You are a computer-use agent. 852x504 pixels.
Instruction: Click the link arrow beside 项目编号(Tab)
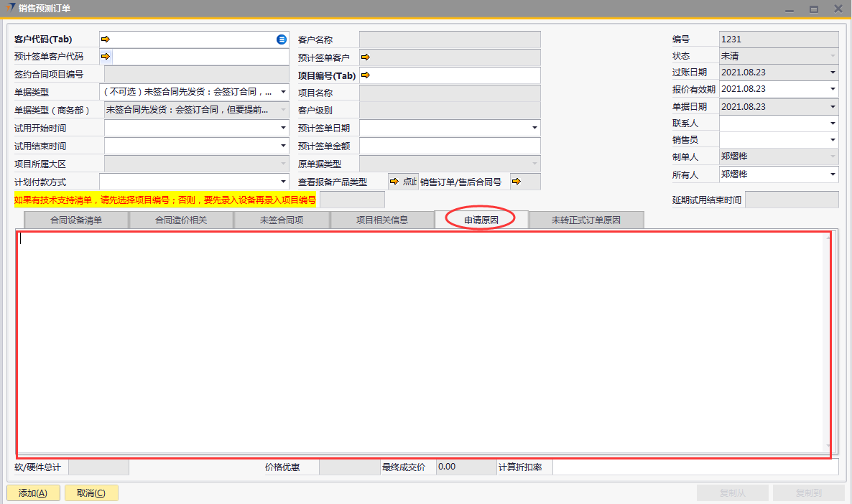click(x=365, y=75)
